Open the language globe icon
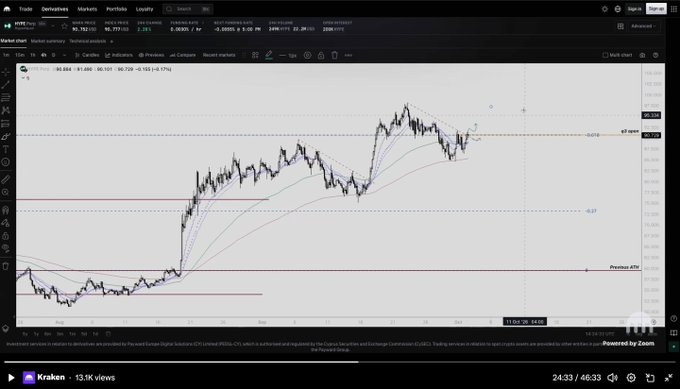Image resolution: width=680 pixels, height=389 pixels. coord(618,9)
